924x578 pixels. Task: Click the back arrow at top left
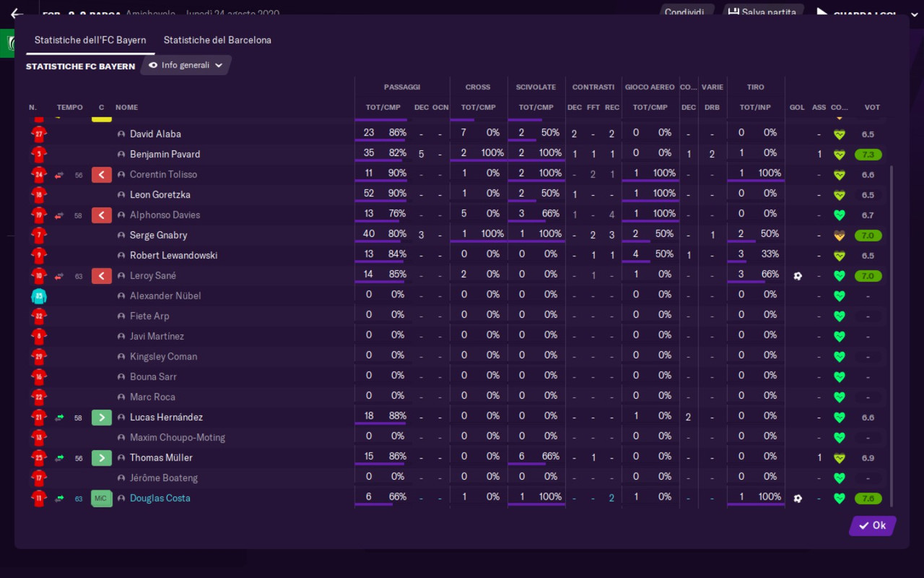17,13
